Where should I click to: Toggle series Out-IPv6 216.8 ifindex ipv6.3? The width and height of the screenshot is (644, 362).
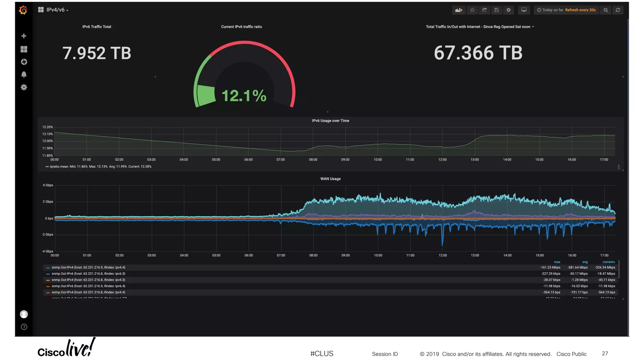click(88, 274)
